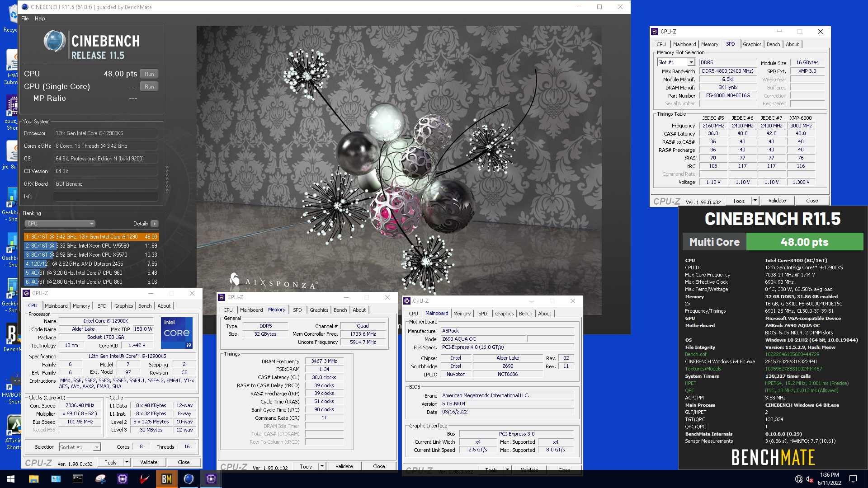The height and width of the screenshot is (488, 868).
Task: Open the Ranking CPU dropdown in Cinebench
Action: pyautogui.click(x=60, y=224)
